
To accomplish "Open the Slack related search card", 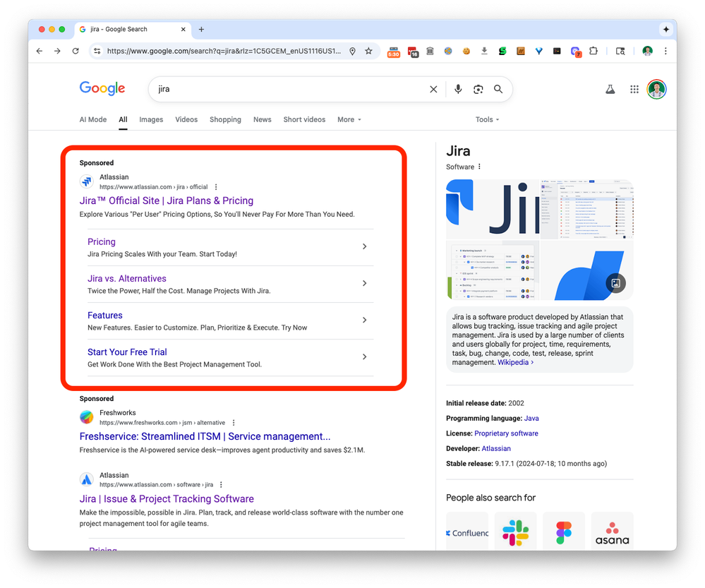I will pyautogui.click(x=515, y=532).
